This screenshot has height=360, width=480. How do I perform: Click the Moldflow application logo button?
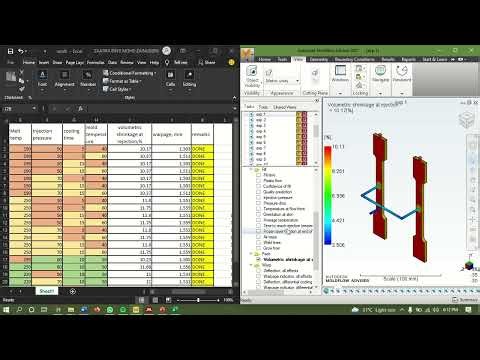coord(247,54)
